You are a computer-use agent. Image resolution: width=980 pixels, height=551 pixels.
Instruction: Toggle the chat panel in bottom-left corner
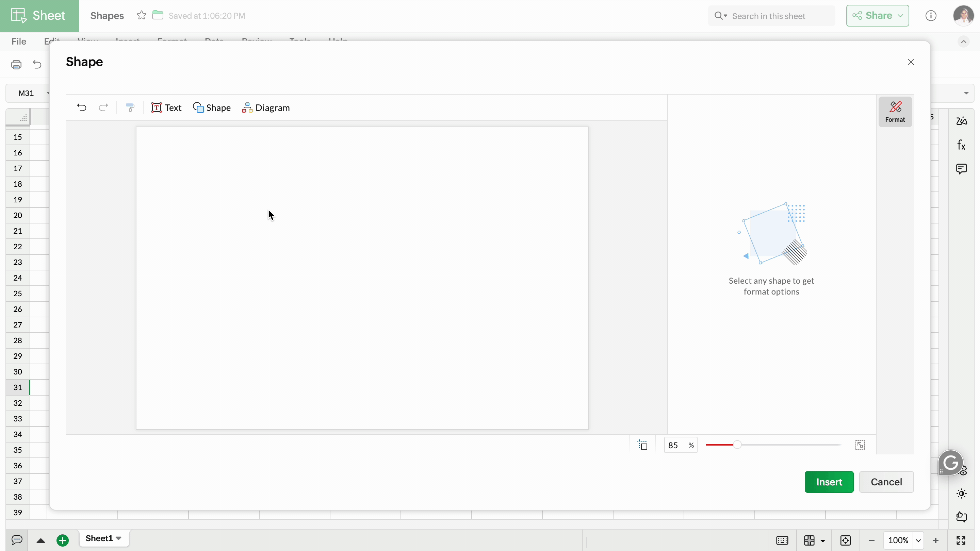click(x=17, y=539)
